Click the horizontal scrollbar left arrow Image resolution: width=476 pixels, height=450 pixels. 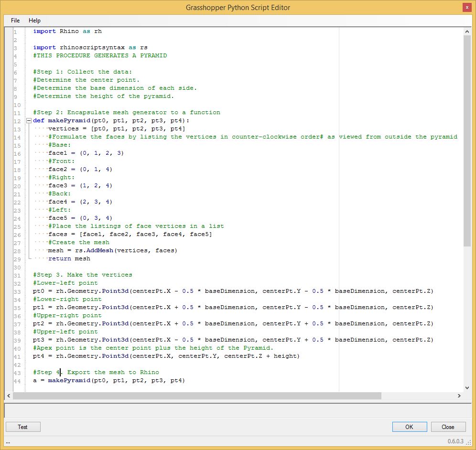coord(9,396)
